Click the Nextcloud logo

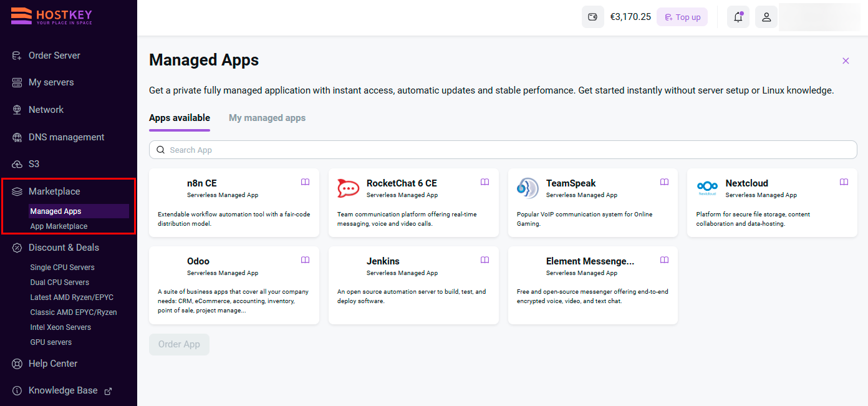click(707, 188)
